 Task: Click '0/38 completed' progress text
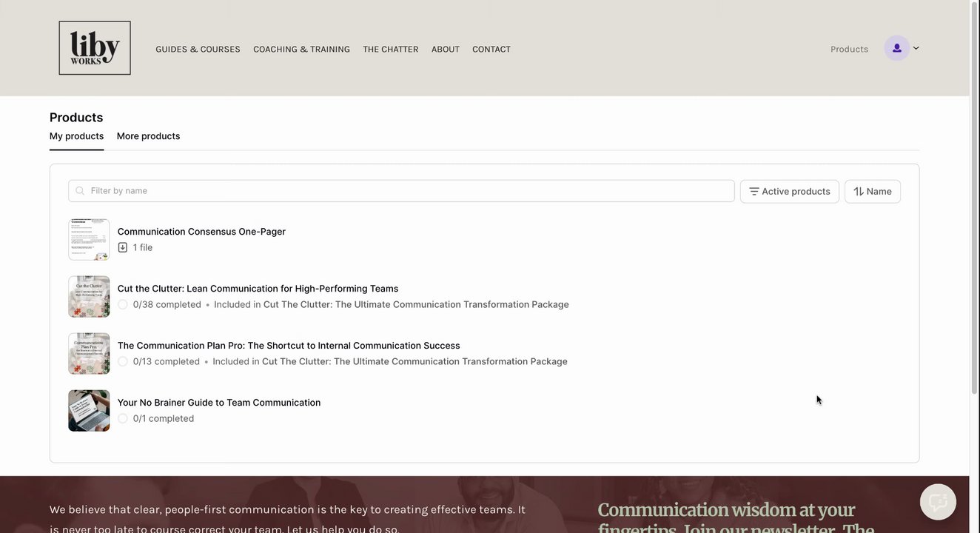[x=167, y=304]
